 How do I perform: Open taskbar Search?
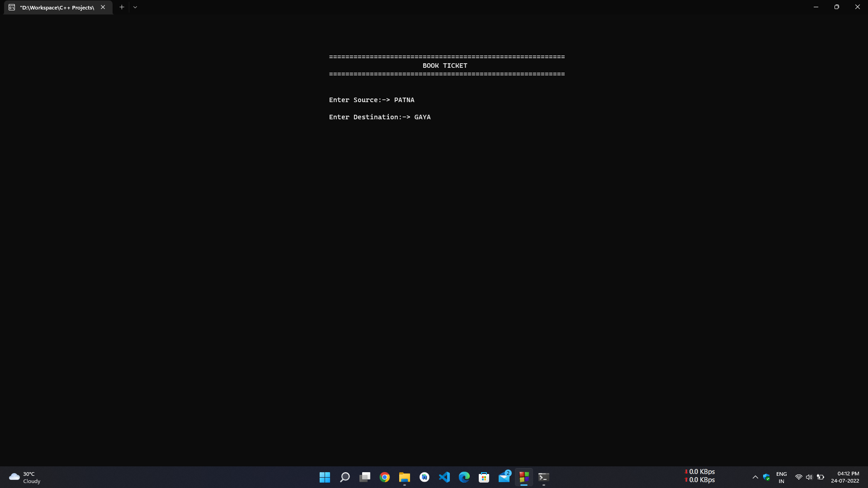(x=345, y=477)
